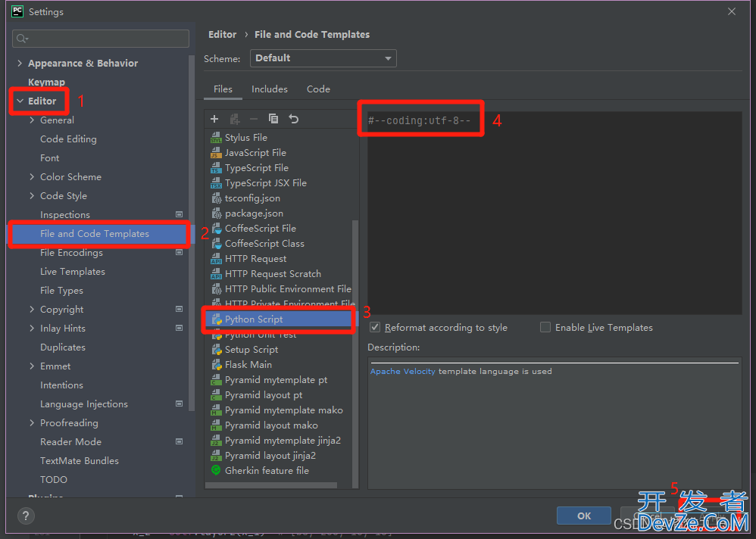Toggle Reformat according to style checkbox
The width and height of the screenshot is (756, 539).
[x=375, y=328]
